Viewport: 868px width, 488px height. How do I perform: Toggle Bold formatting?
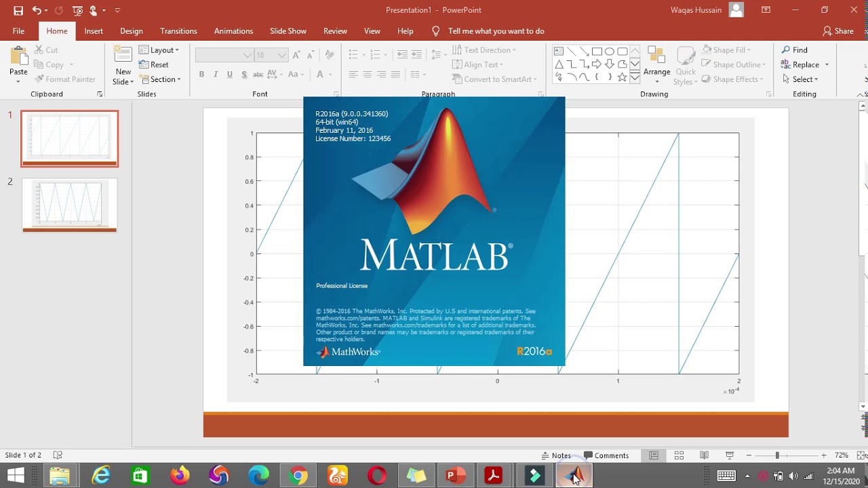click(201, 75)
